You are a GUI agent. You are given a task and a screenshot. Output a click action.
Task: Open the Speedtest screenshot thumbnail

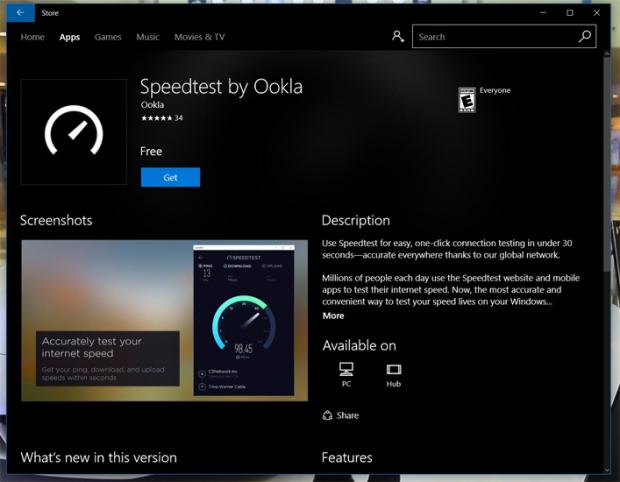pos(165,320)
